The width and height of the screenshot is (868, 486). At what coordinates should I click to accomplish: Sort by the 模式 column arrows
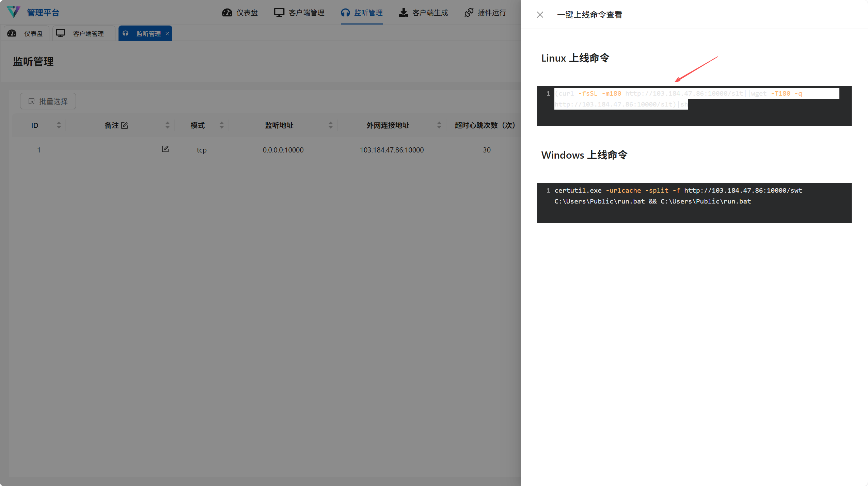point(222,125)
